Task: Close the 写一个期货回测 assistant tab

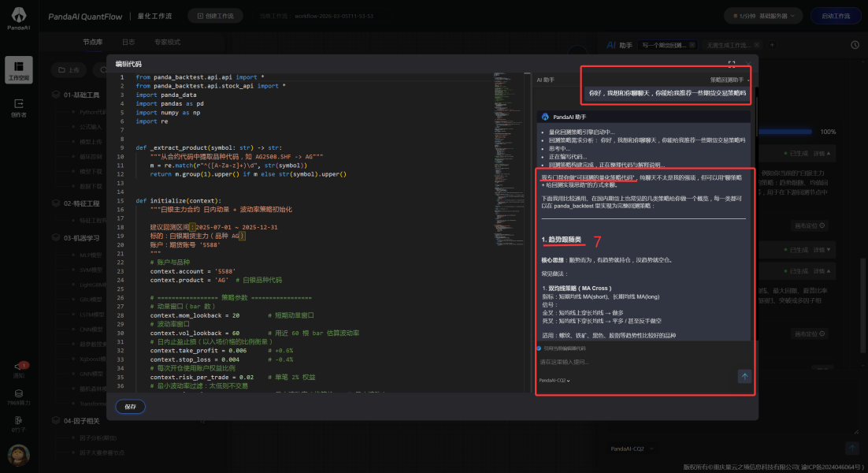Action: tap(692, 45)
